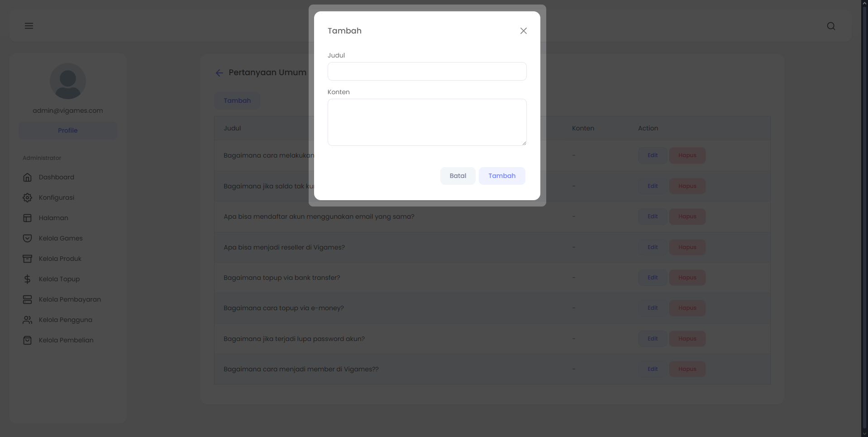Click the Konfigurasi gear icon
This screenshot has width=868, height=437.
[28, 197]
